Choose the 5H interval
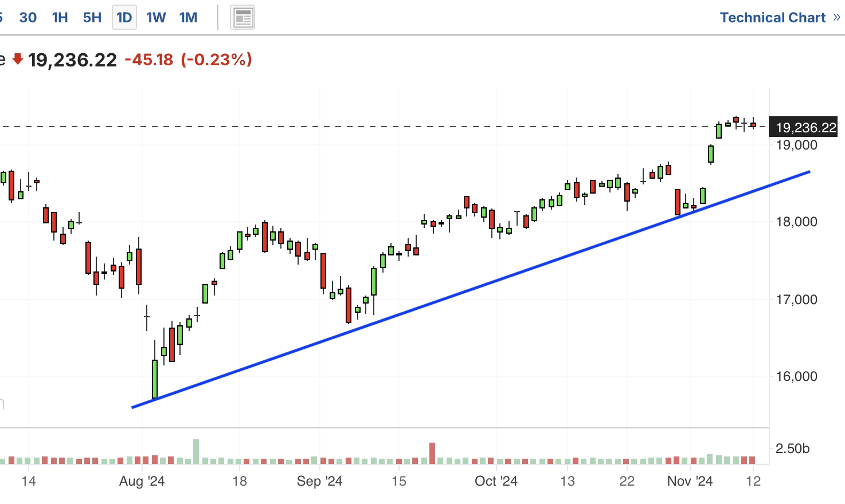Image resolution: width=845 pixels, height=504 pixels. [92, 18]
